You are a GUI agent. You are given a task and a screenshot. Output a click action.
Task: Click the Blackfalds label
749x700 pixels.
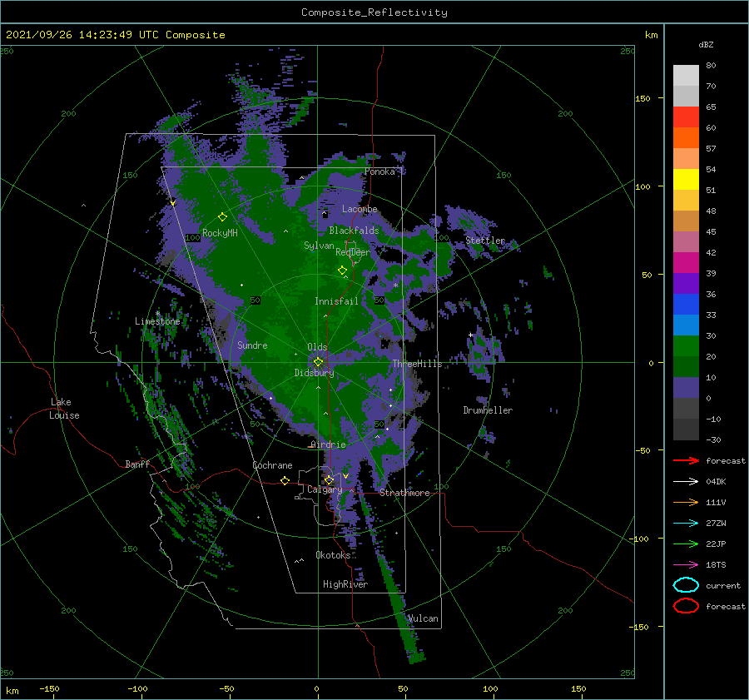coord(354,231)
